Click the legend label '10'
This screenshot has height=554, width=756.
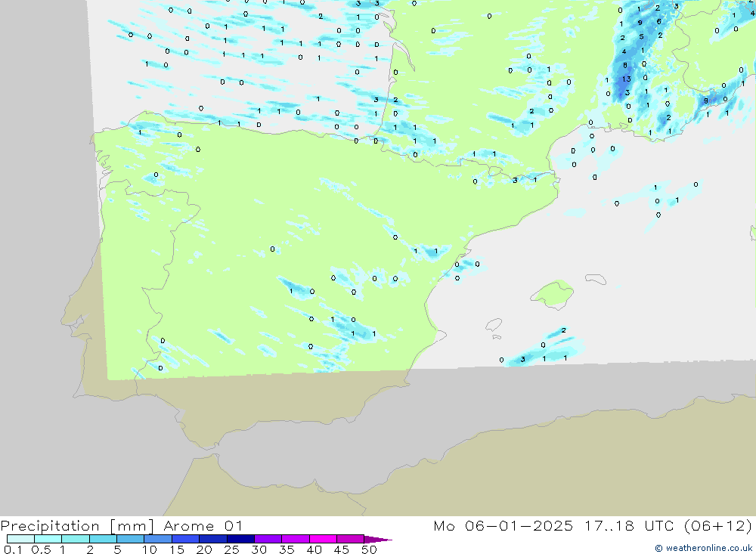point(149,549)
